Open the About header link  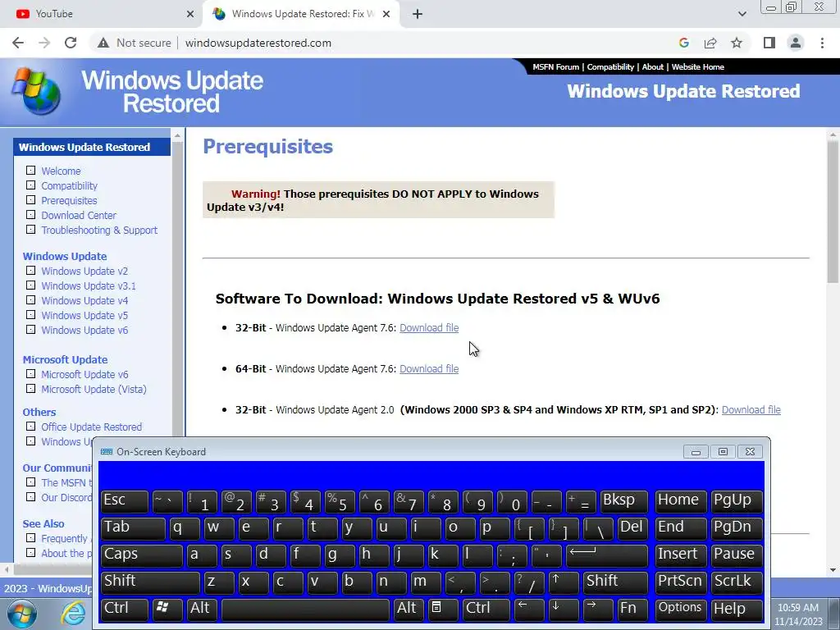click(652, 67)
